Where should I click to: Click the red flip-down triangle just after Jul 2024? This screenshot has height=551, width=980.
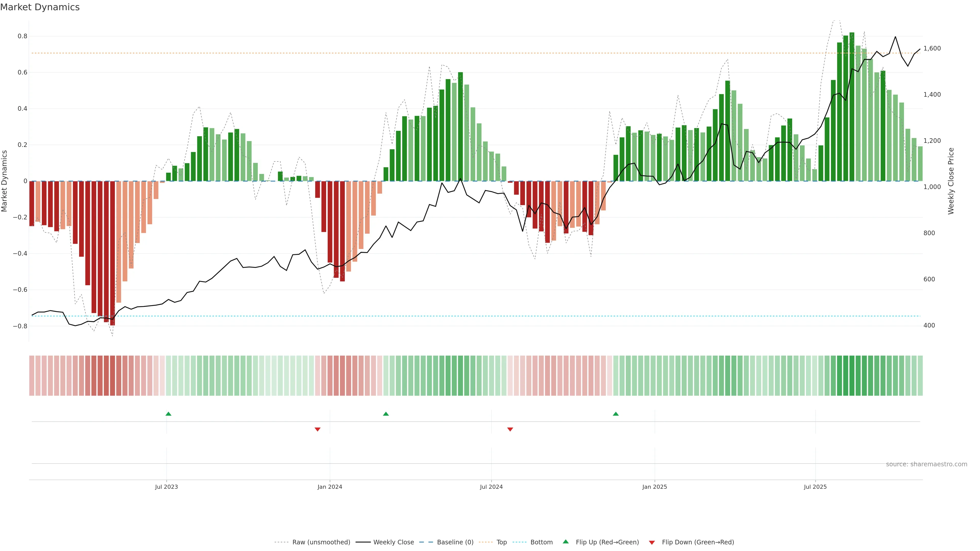point(510,429)
